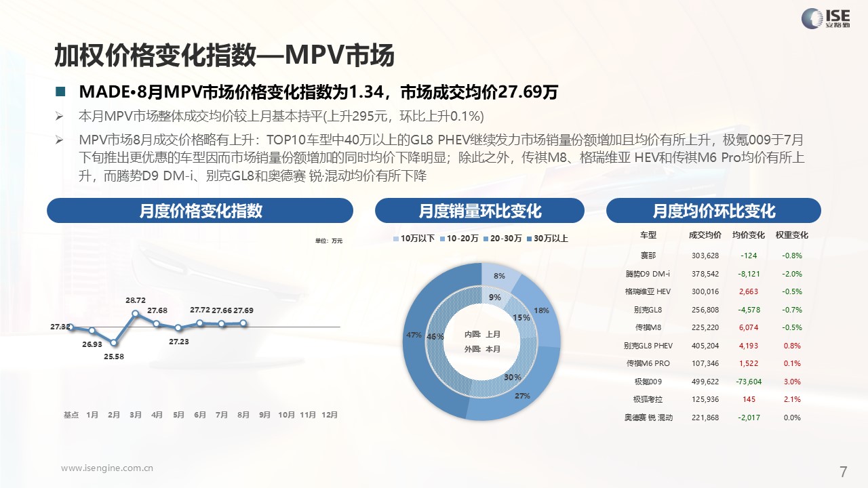The image size is (868, 488).
Task: Click the 27.72 data label on line chart
Action: pos(200,310)
